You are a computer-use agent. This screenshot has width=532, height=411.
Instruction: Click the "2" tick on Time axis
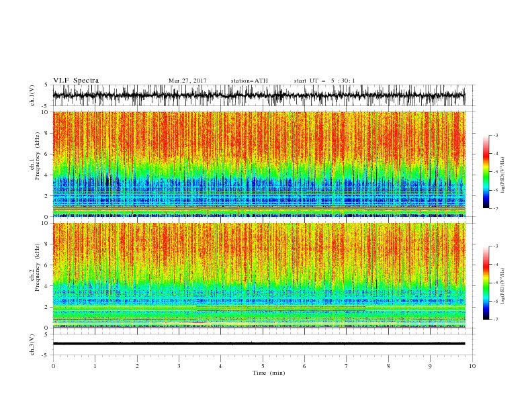click(137, 366)
